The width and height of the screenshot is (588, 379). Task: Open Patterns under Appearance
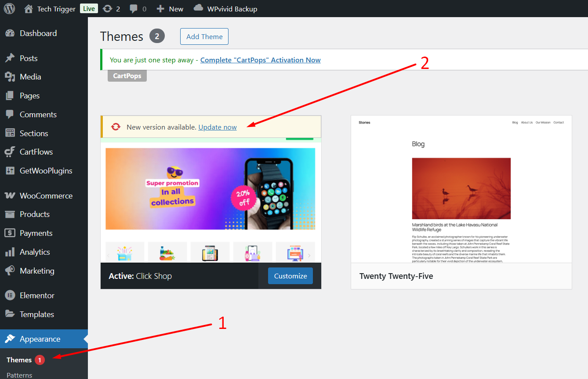click(19, 375)
